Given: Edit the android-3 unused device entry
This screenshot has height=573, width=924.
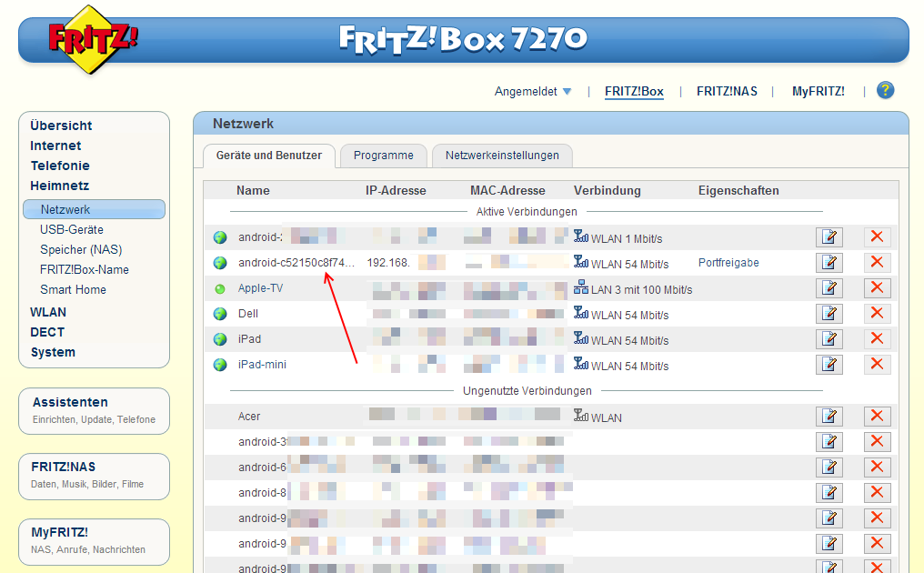Looking at the screenshot, I should [829, 441].
